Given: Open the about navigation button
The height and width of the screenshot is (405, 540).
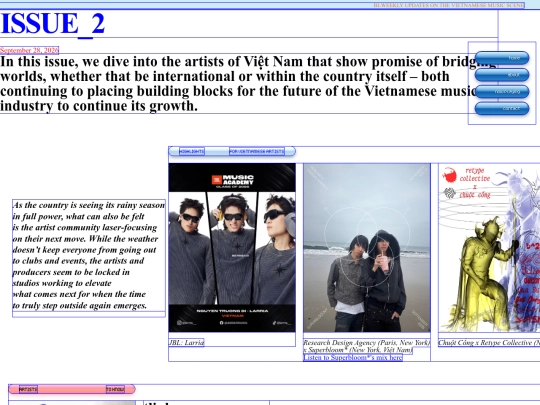Looking at the screenshot, I should [x=502, y=75].
